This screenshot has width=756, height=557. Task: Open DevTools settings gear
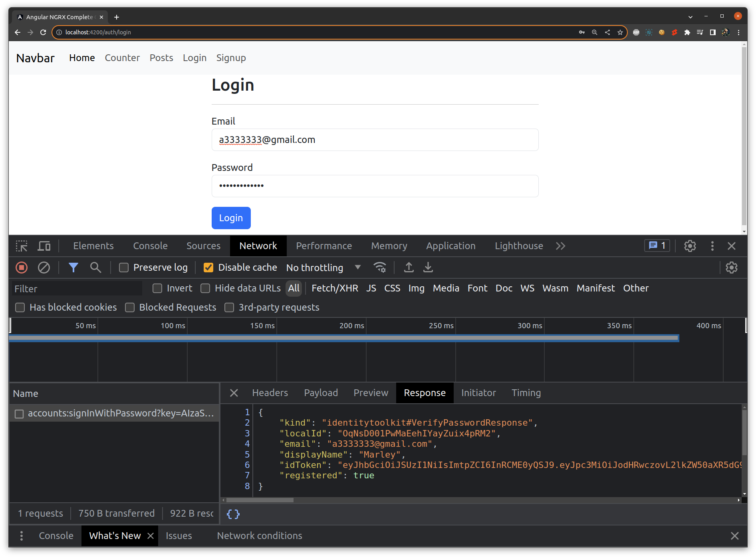point(690,246)
